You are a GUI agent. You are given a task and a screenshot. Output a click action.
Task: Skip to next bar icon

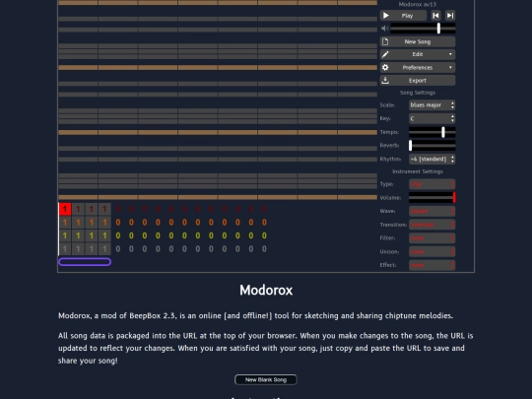pyautogui.click(x=450, y=16)
